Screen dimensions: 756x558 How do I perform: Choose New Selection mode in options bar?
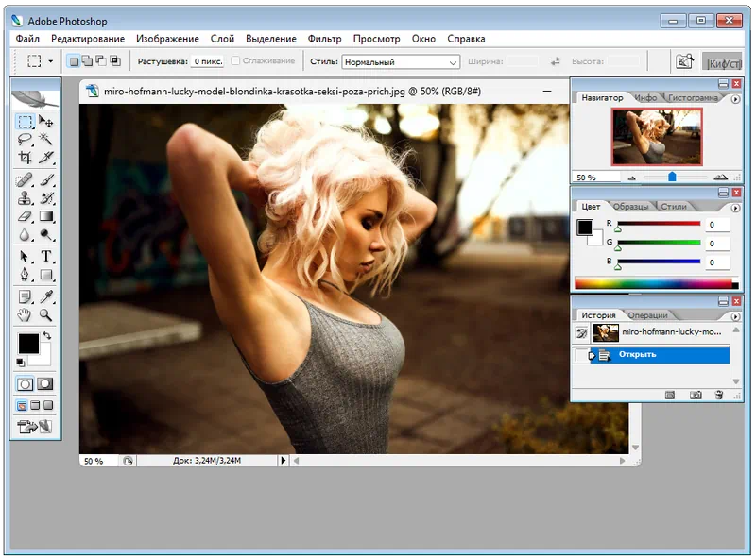pyautogui.click(x=74, y=60)
